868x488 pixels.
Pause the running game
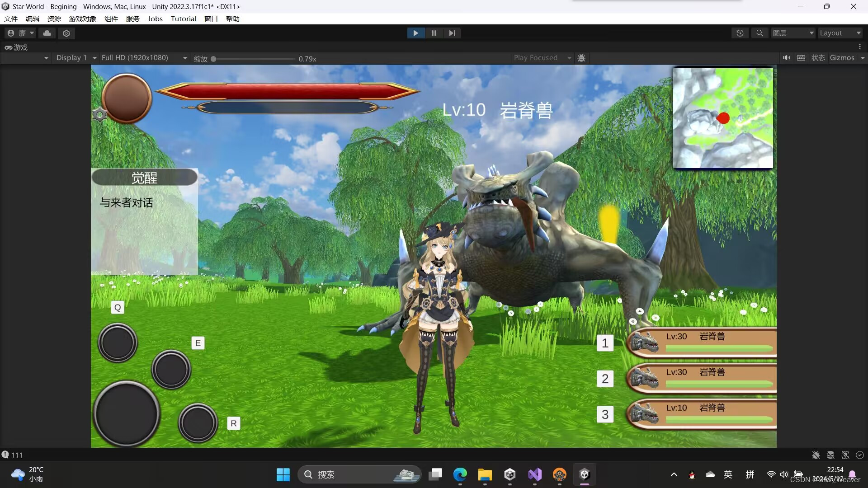(434, 33)
